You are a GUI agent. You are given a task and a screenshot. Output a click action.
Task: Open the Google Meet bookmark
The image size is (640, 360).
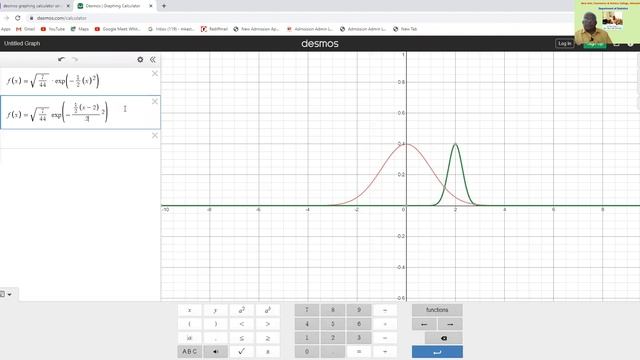[x=118, y=29]
